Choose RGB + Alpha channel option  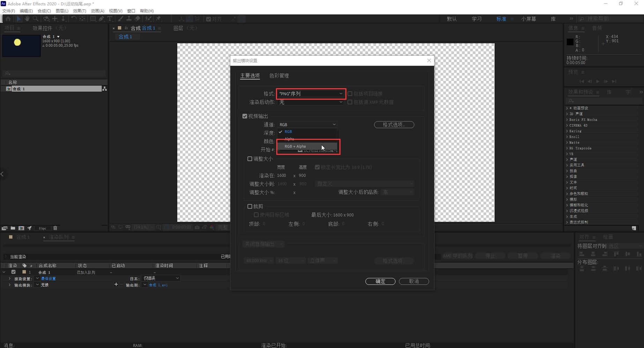[307, 146]
